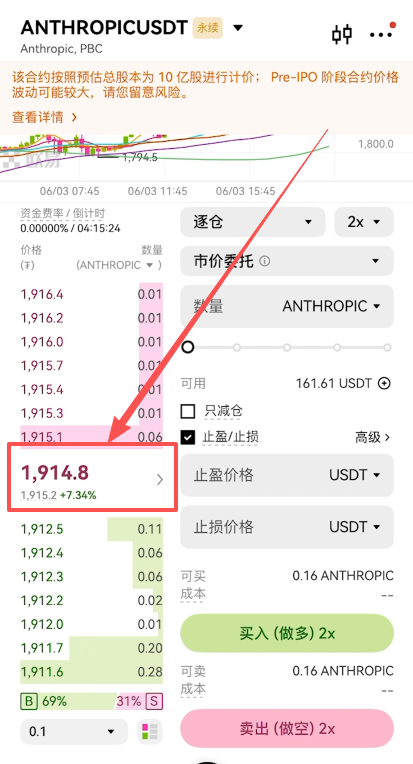
Task: Tap the plus icon next to 161.61 USDT
Action: click(385, 383)
